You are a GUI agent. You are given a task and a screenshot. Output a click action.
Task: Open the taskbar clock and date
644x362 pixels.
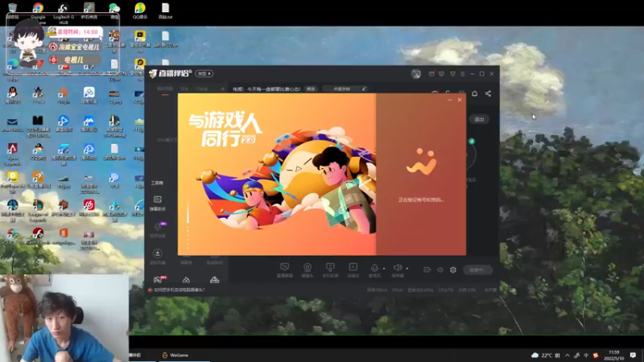click(613, 356)
